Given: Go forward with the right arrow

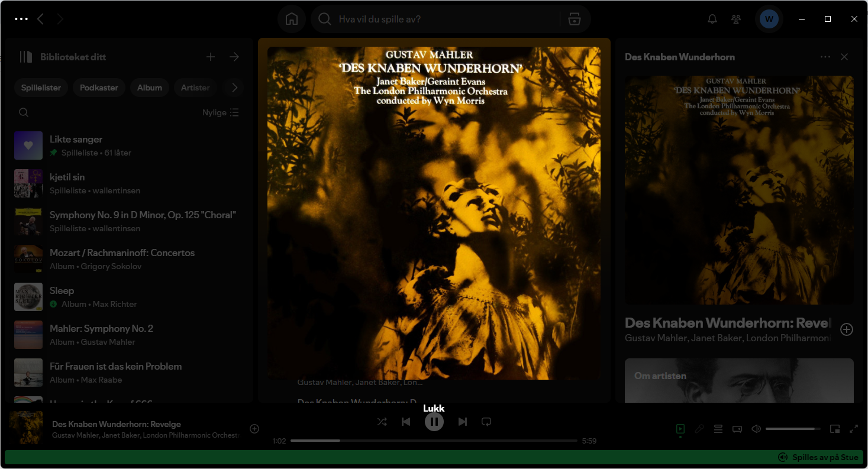Looking at the screenshot, I should [x=60, y=19].
